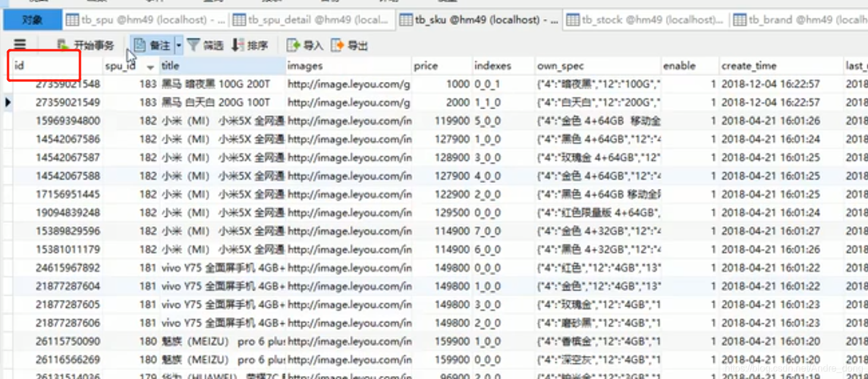
Task: Click the indexes cell 0_0_1
Action: click(x=503, y=84)
